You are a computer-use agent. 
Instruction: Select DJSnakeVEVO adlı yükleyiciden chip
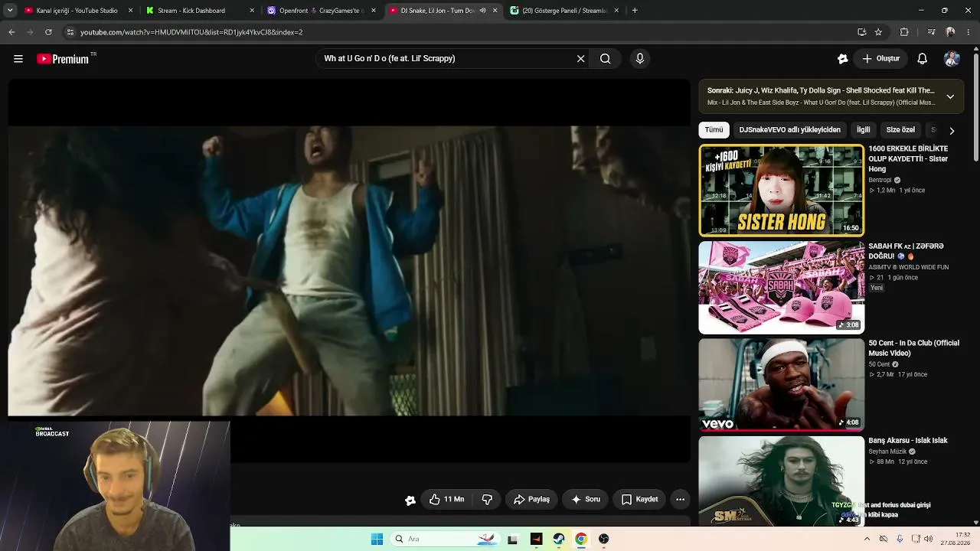click(x=789, y=130)
